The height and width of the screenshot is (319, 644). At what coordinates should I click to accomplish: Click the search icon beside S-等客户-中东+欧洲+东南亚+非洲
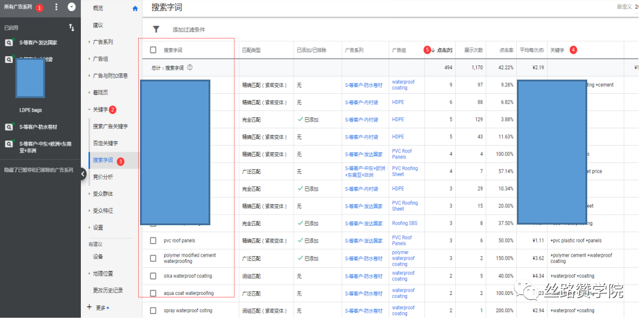pyautogui.click(x=9, y=144)
